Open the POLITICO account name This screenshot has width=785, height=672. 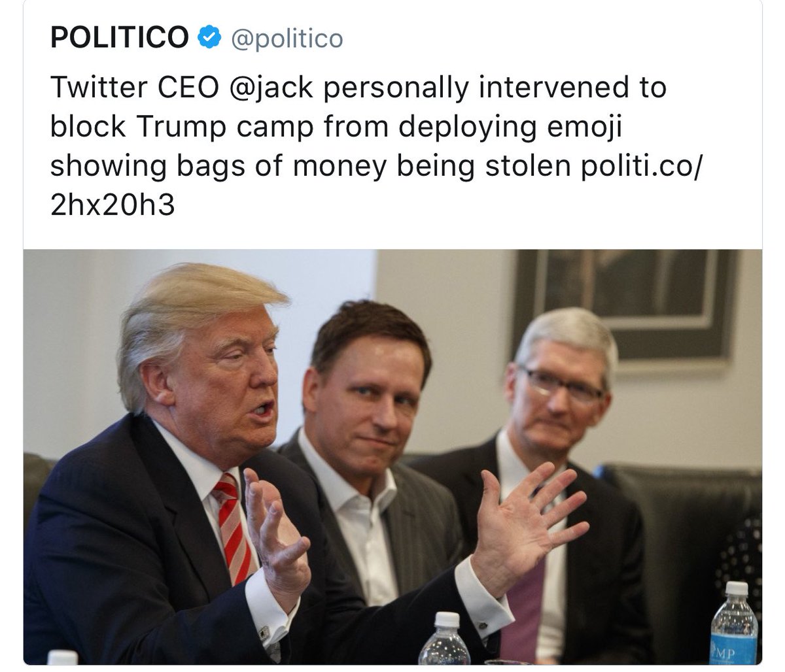[x=120, y=38]
